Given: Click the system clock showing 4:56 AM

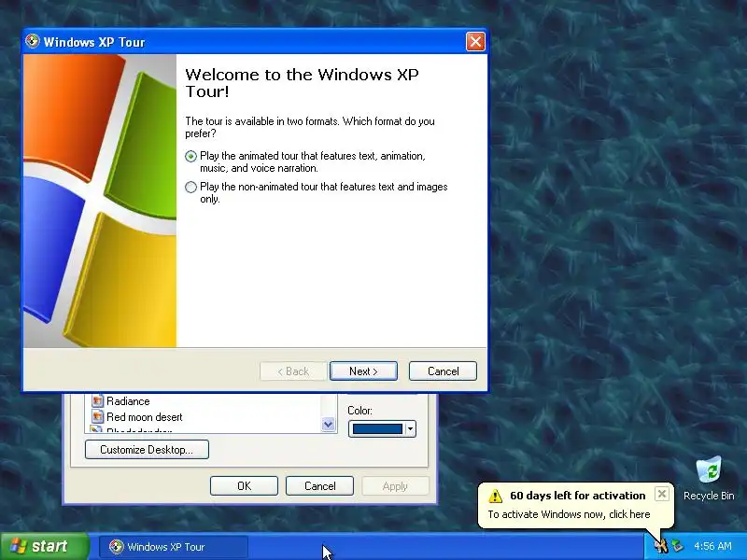Looking at the screenshot, I should 712,546.
